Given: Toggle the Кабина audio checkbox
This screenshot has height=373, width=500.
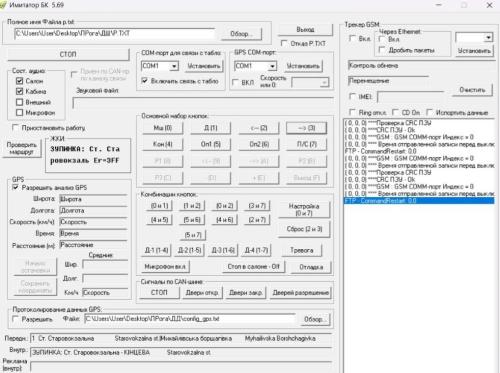Looking at the screenshot, I should click(x=19, y=91).
